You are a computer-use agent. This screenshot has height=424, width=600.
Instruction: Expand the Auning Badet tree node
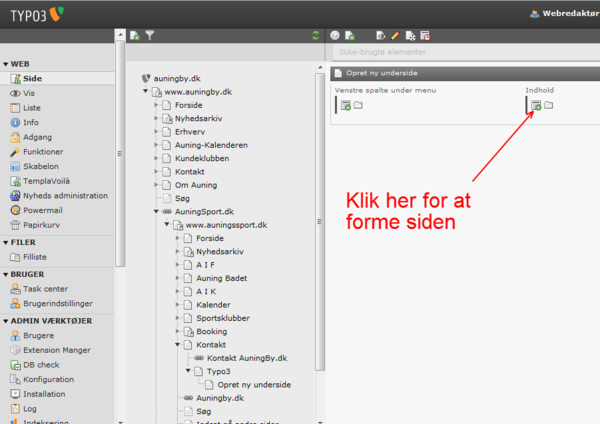coord(178,278)
